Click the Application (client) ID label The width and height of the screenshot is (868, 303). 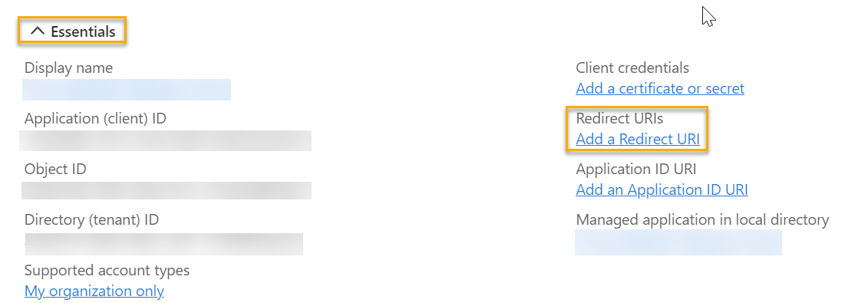click(95, 118)
